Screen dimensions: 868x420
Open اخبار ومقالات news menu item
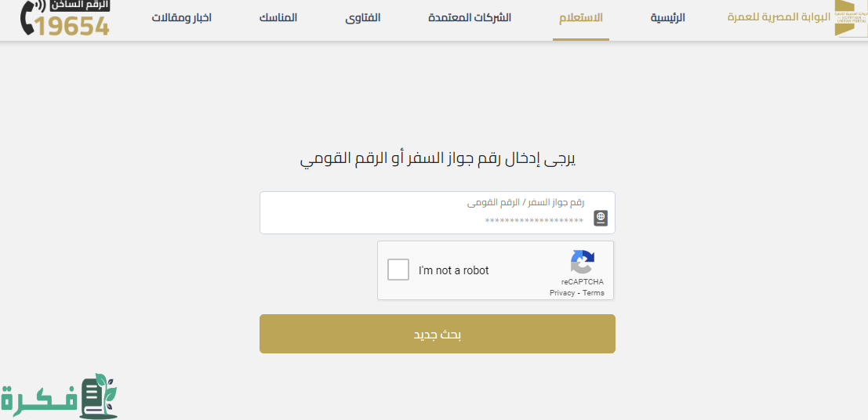coord(182,18)
